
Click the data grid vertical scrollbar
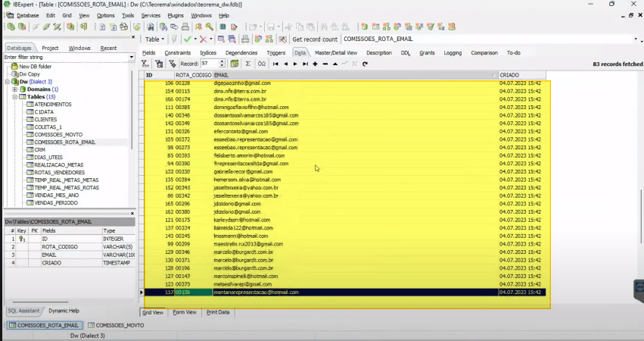[x=641, y=216]
